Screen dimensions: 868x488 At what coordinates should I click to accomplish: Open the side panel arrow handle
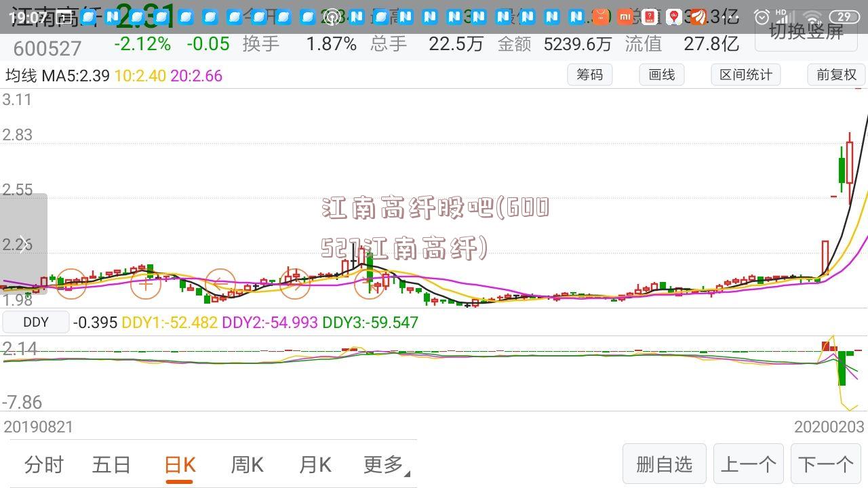point(24,244)
